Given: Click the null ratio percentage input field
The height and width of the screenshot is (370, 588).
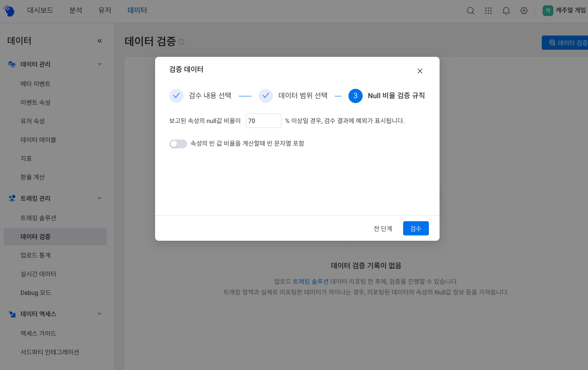Looking at the screenshot, I should (263, 121).
